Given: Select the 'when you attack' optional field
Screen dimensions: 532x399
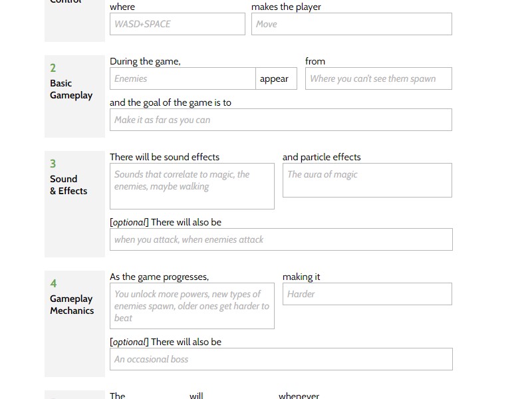Looking at the screenshot, I should click(x=280, y=239).
